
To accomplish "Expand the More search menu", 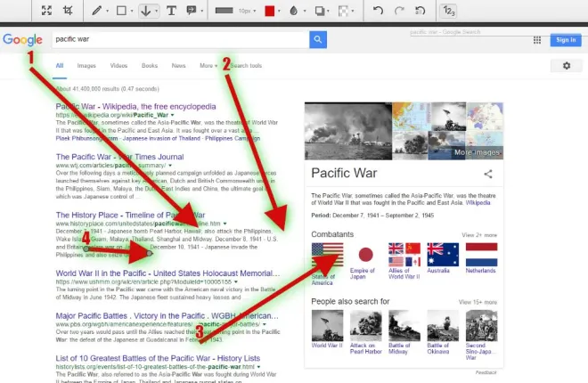I will pyautogui.click(x=208, y=66).
